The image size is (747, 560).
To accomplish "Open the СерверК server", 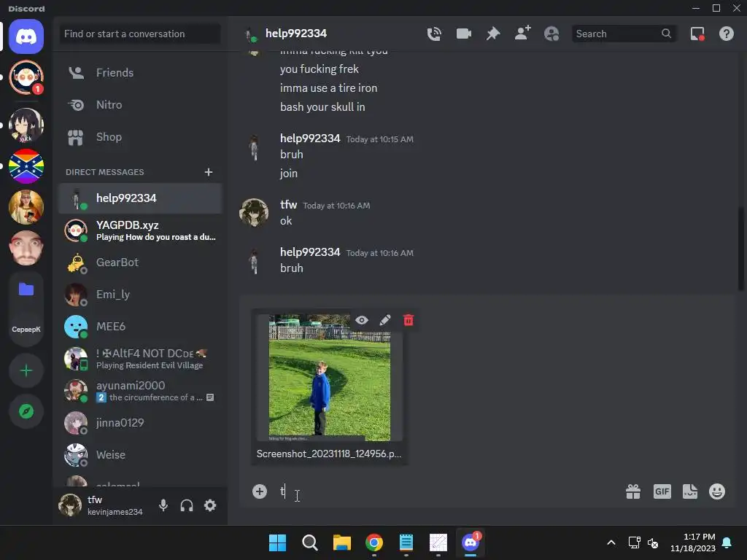I will 26,329.
